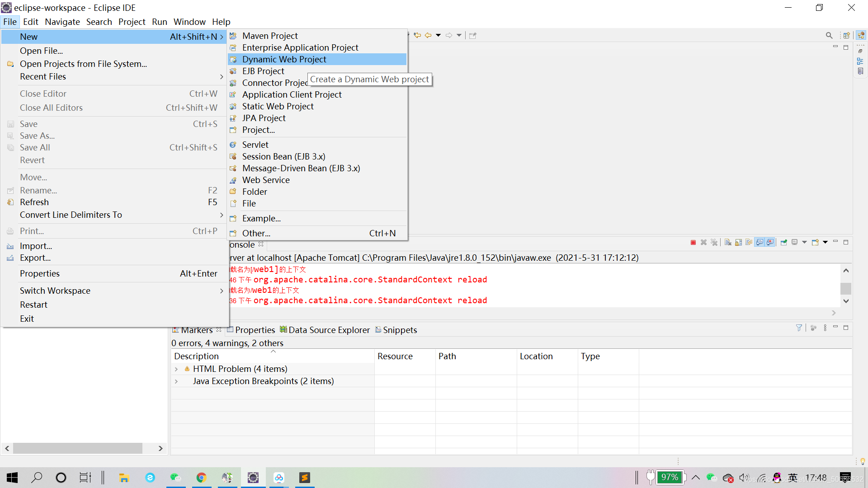Open the Markers view menu
The width and height of the screenshot is (868, 488).
coord(825,328)
